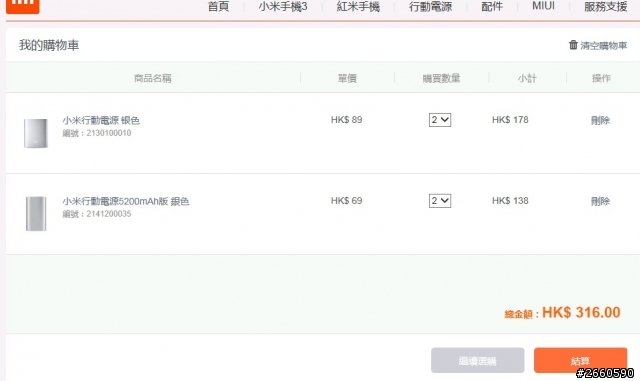
Task: Click the total amount HK$ 316.00
Action: tap(581, 312)
